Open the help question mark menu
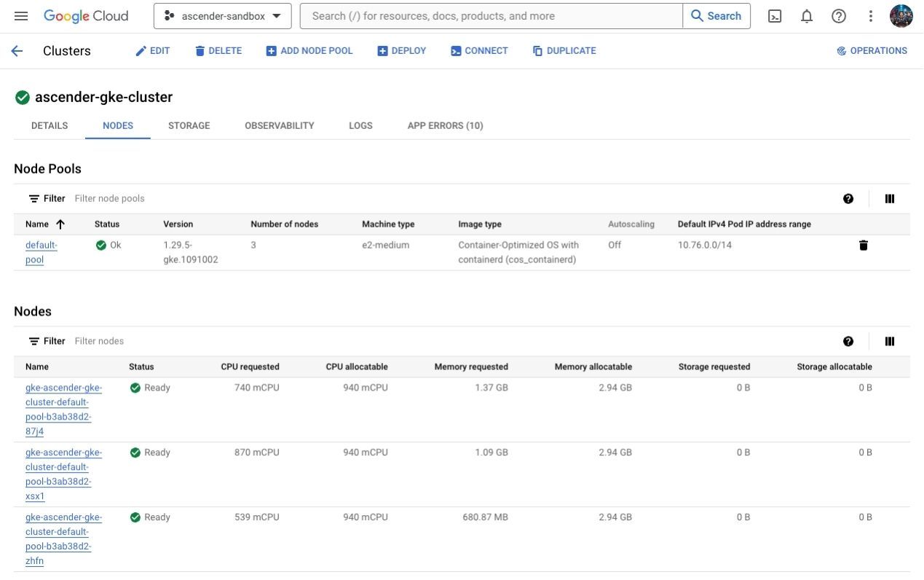924x580 pixels. point(839,16)
